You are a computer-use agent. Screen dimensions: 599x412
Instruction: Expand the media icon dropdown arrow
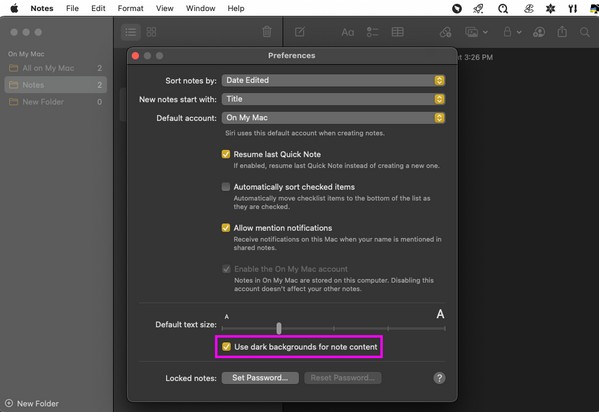pyautogui.click(x=485, y=32)
